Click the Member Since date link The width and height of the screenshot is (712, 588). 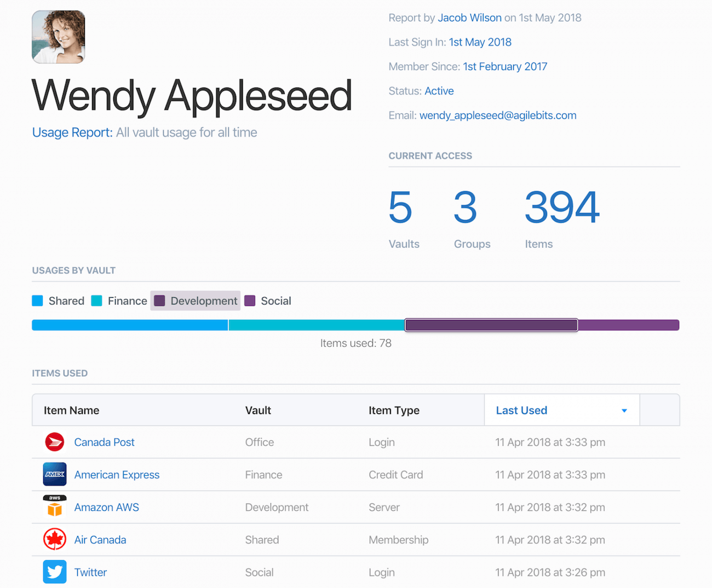coord(505,66)
